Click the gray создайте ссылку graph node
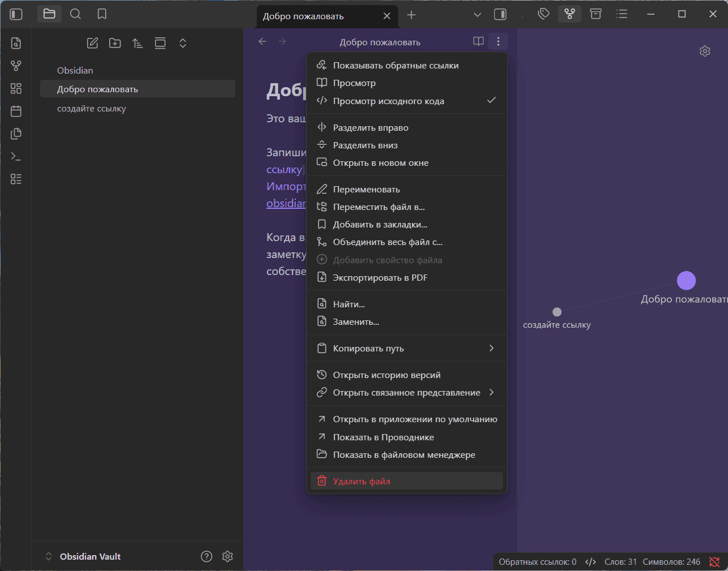Image resolution: width=728 pixels, height=571 pixels. (x=557, y=312)
